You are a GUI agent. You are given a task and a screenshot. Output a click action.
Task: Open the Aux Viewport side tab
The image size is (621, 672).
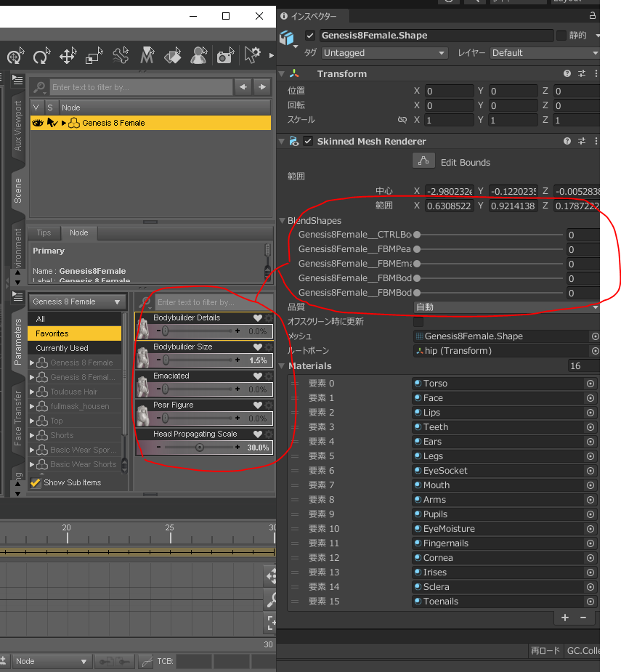[x=17, y=126]
